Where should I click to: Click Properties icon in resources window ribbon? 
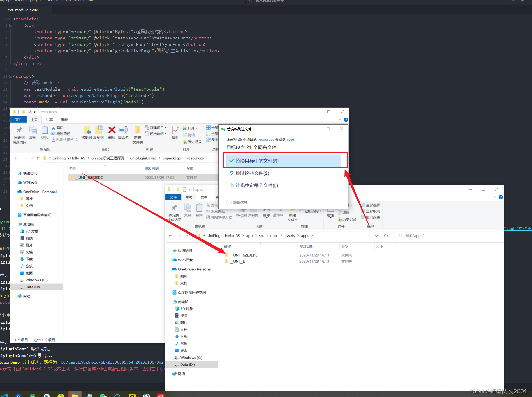(176, 133)
